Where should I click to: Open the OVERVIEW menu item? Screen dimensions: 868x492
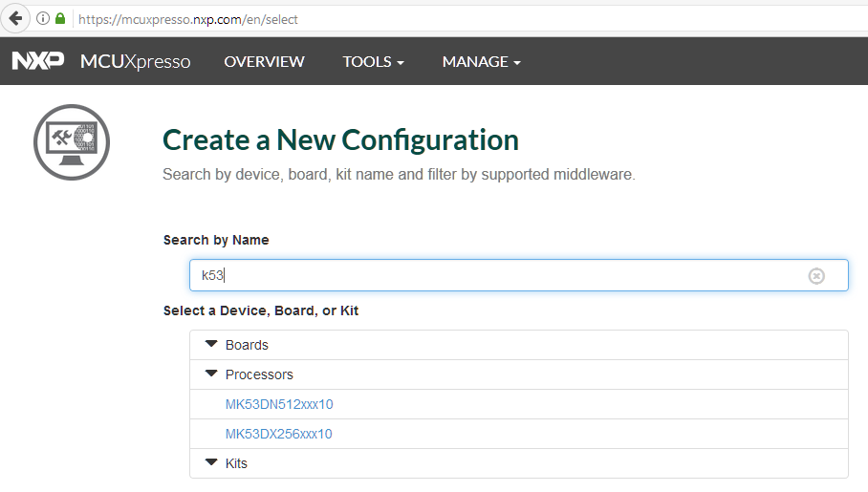point(264,61)
